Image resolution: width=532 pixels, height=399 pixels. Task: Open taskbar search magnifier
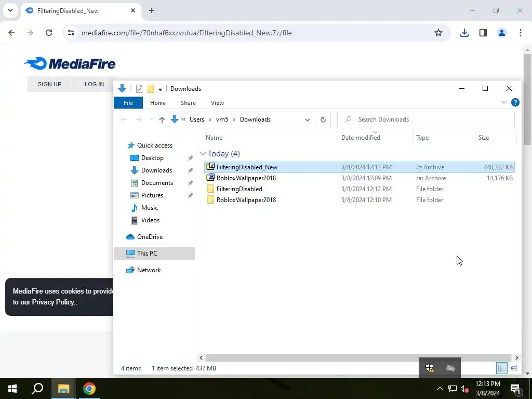click(x=37, y=389)
